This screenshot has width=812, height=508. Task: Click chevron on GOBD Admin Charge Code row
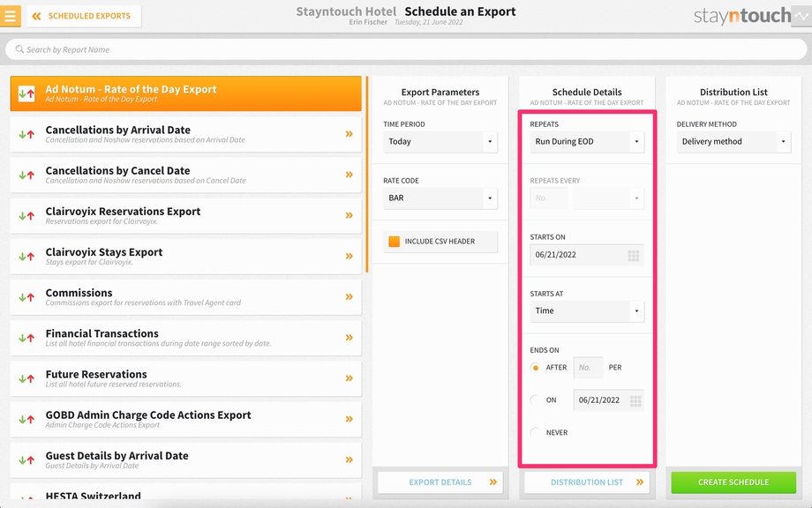click(349, 419)
